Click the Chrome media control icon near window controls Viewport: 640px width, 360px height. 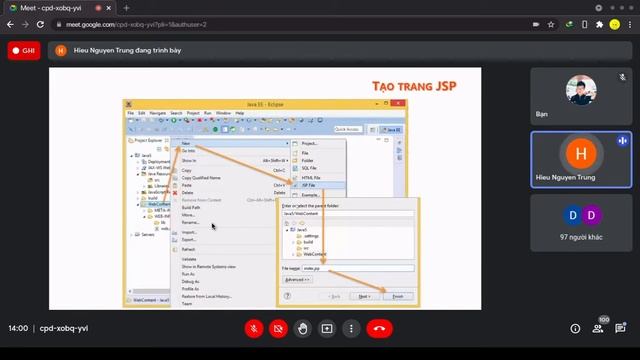click(x=598, y=8)
